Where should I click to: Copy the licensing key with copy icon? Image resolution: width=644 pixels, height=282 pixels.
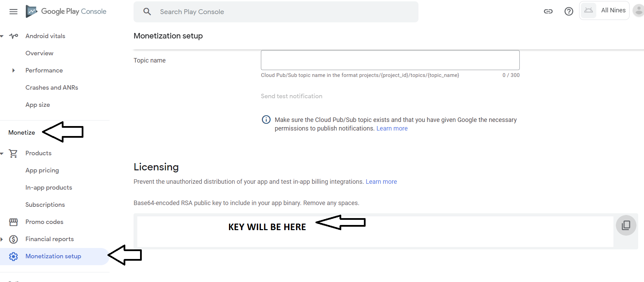point(626,225)
